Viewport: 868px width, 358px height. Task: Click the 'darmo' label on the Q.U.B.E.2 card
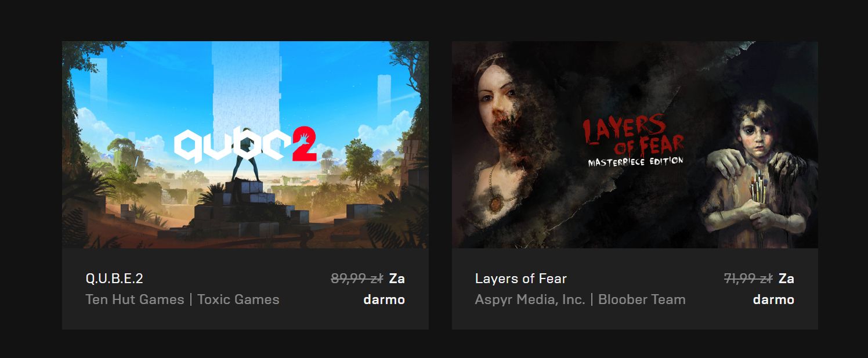[384, 299]
